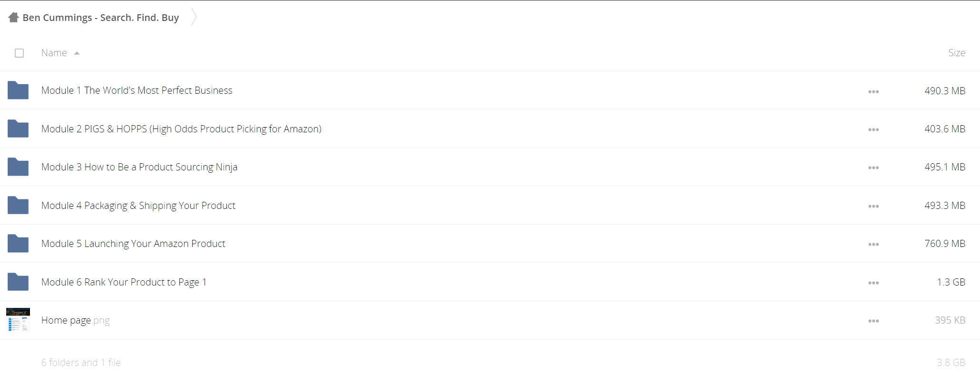Click the home icon in breadcrumb
This screenshot has width=980, height=385.
click(x=13, y=17)
